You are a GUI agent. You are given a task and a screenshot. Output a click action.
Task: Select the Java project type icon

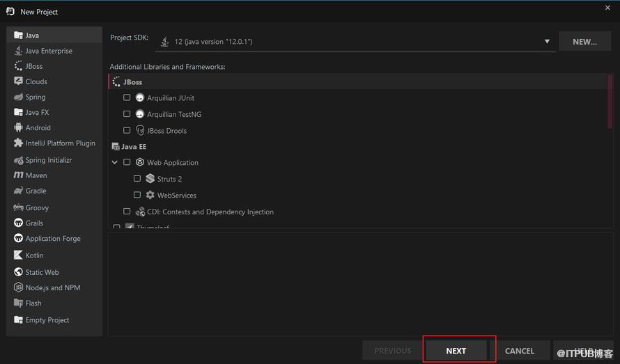pyautogui.click(x=18, y=35)
